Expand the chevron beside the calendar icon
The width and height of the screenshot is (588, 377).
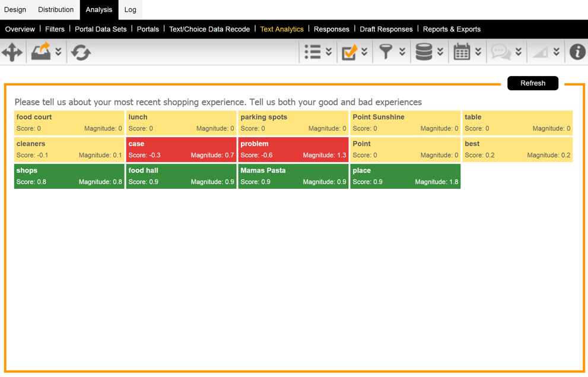(478, 52)
